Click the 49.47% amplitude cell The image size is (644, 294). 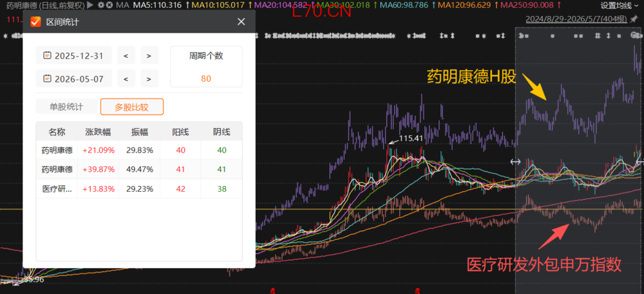pyautogui.click(x=140, y=169)
